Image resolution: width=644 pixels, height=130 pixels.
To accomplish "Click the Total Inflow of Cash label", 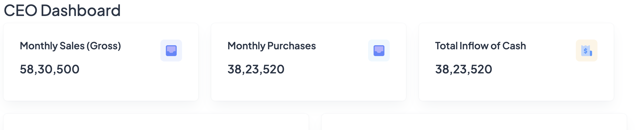I will point(480,46).
